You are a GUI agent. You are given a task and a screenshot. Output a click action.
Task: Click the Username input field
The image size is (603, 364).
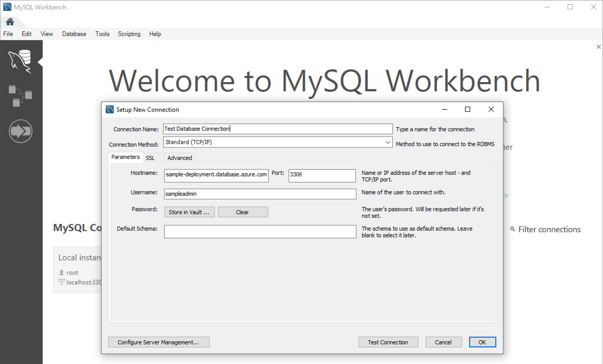pos(260,194)
